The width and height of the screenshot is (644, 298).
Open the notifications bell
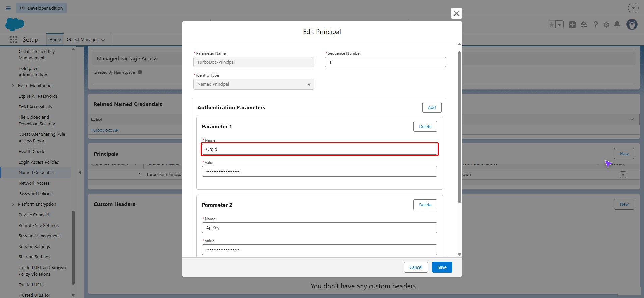click(x=617, y=25)
